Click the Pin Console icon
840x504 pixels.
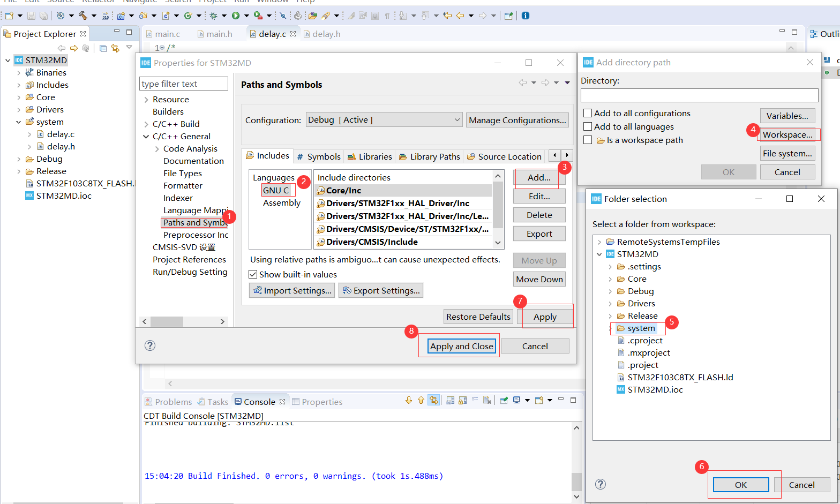coord(504,401)
